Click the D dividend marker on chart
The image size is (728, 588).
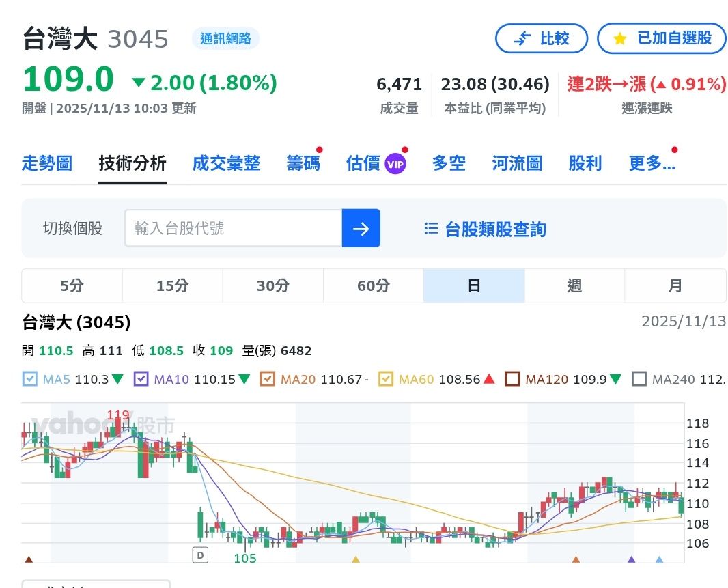200,555
